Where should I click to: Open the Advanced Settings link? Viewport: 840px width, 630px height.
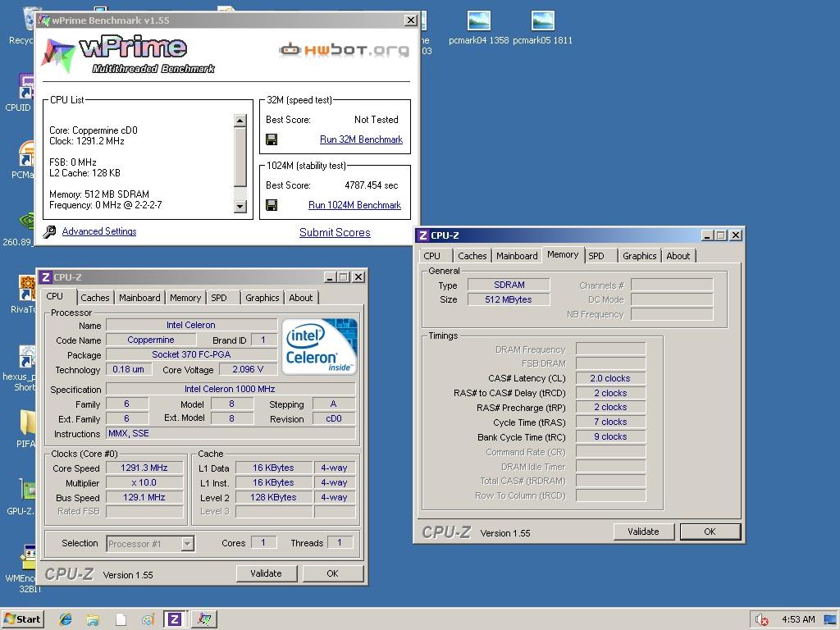(x=99, y=231)
